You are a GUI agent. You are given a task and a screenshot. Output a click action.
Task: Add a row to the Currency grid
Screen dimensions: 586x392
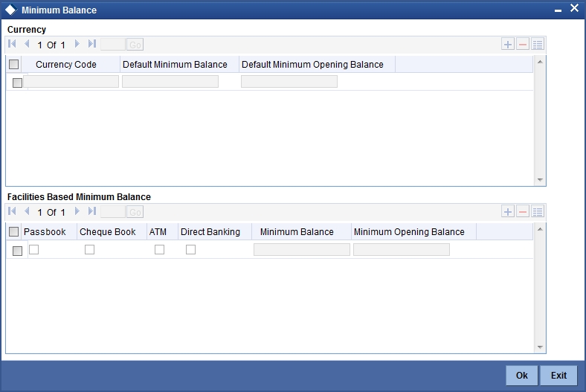point(507,45)
